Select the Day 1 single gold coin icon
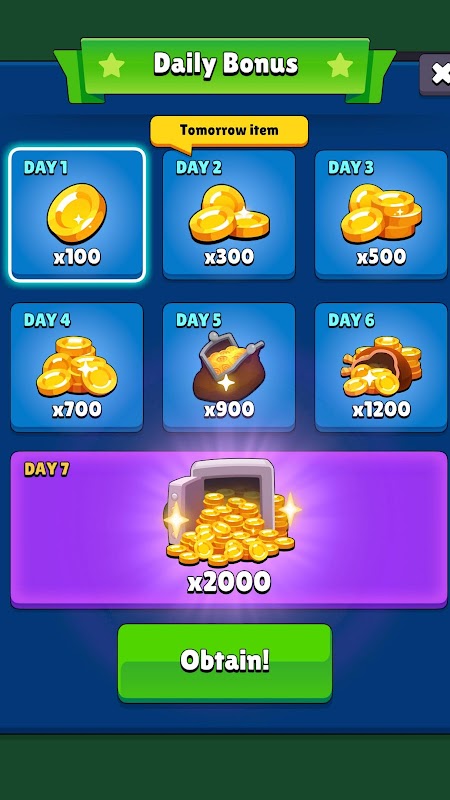450x800 pixels. pos(77,213)
